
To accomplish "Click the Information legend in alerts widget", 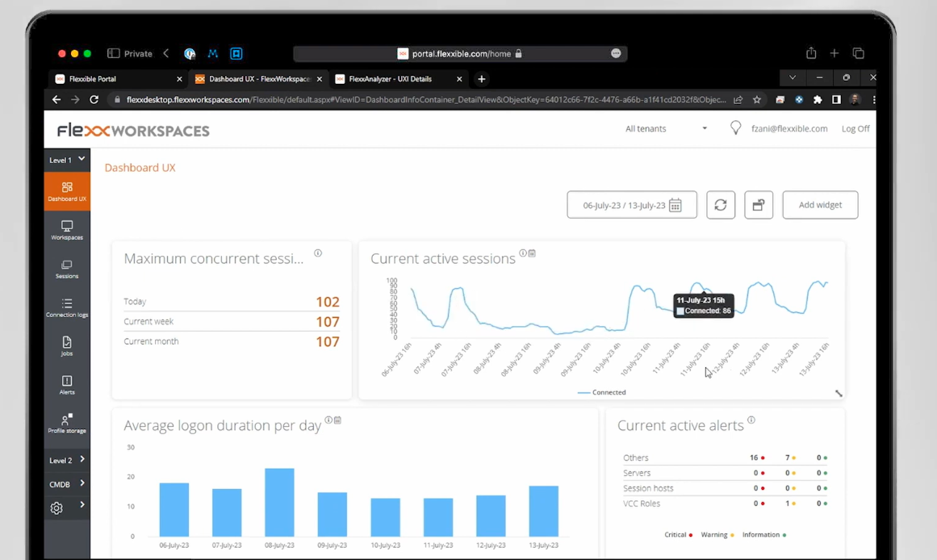I will (x=763, y=535).
